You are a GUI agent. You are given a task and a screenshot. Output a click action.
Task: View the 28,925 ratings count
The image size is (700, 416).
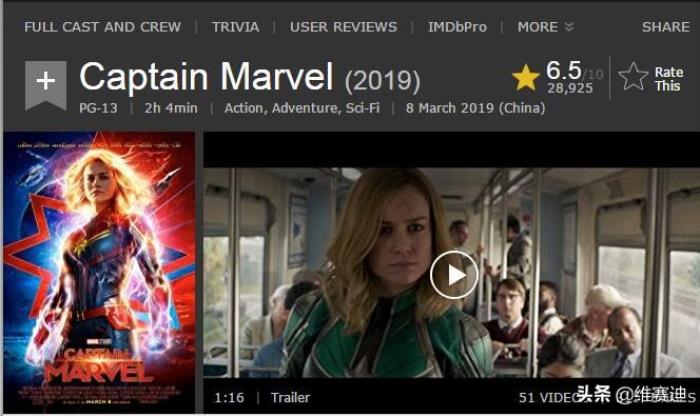(570, 88)
